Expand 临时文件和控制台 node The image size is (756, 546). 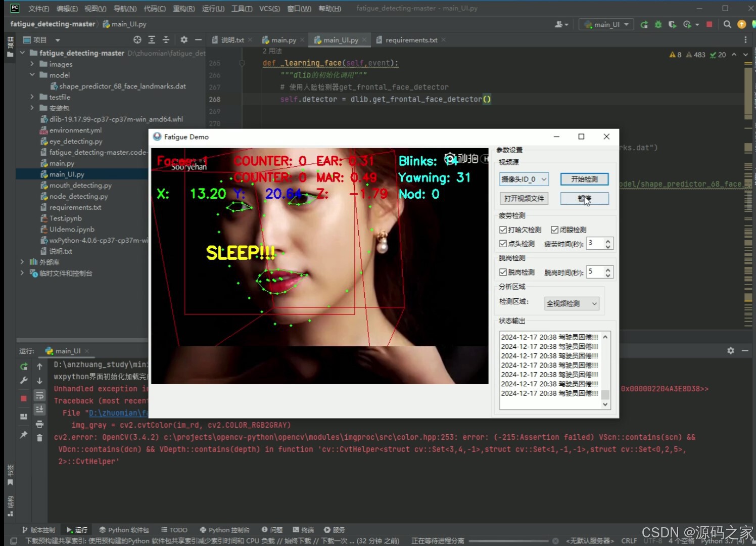pyautogui.click(x=22, y=273)
